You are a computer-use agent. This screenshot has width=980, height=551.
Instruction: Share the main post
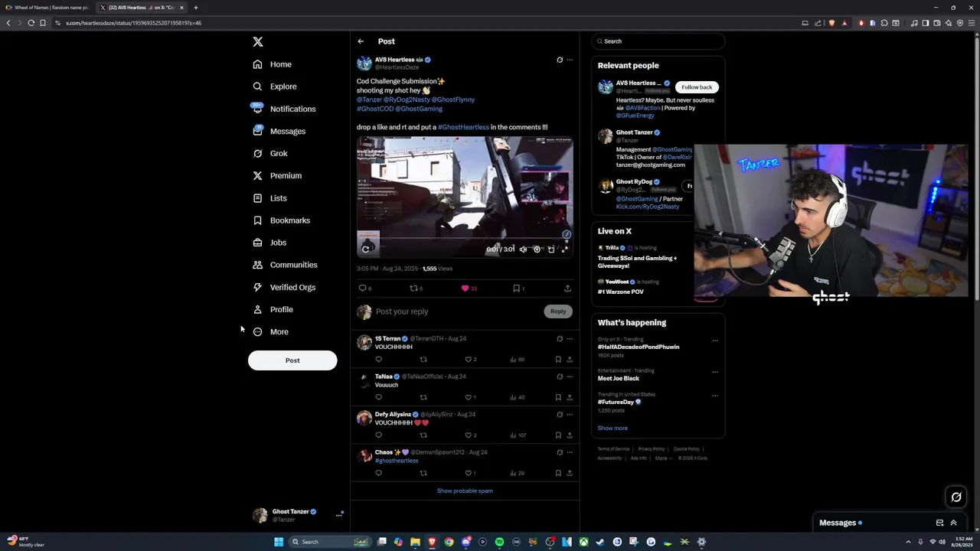[567, 289]
